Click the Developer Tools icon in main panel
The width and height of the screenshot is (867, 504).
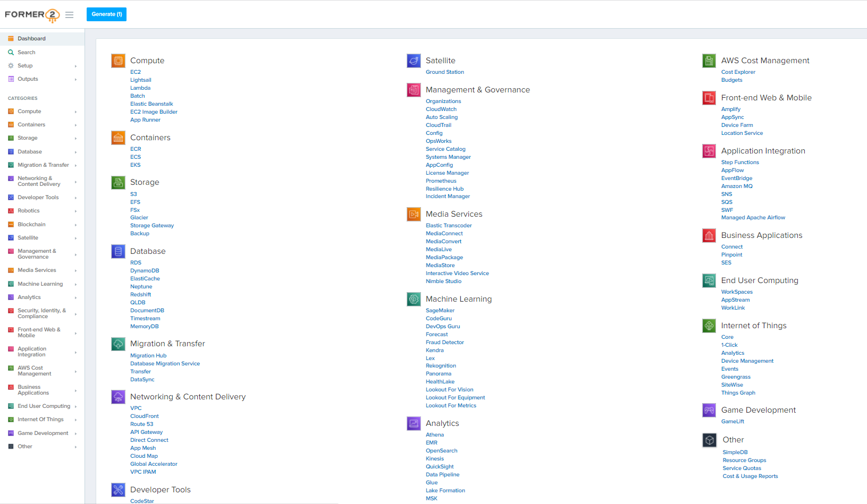[x=118, y=490]
